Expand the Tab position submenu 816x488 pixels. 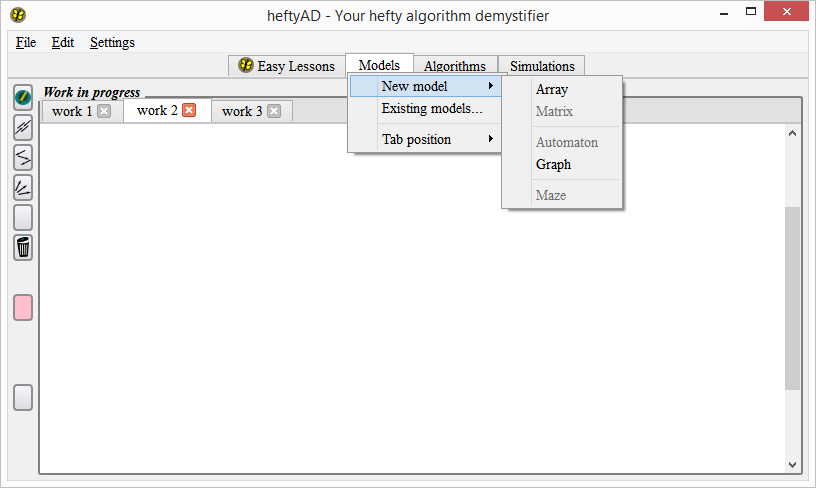[425, 139]
